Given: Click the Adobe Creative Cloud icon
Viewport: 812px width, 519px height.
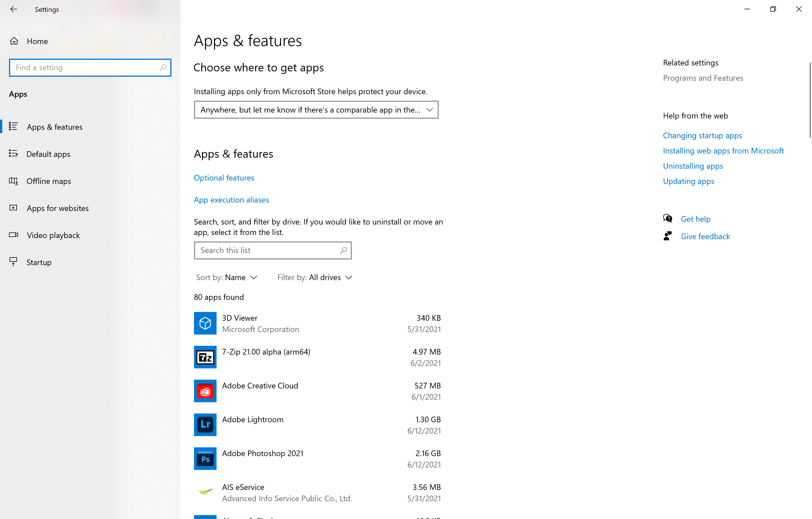Looking at the screenshot, I should [205, 391].
